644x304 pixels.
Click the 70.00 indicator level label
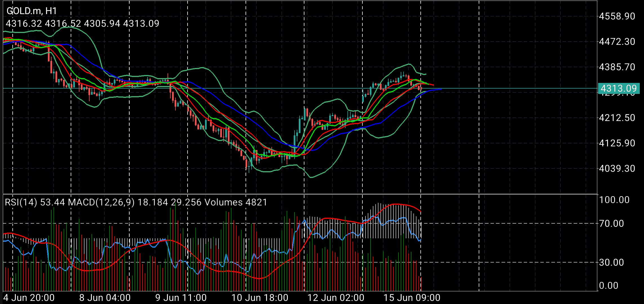pos(612,224)
